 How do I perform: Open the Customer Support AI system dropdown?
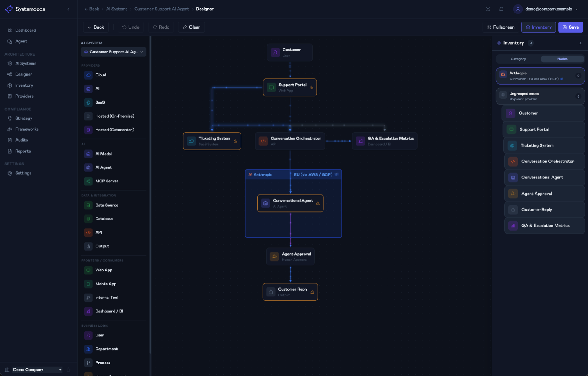pos(114,52)
